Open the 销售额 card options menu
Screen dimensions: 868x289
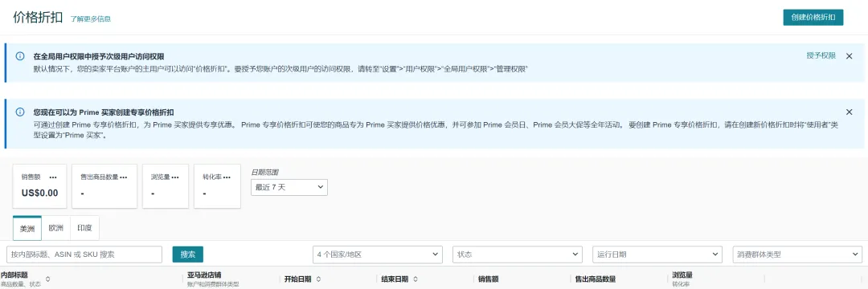pyautogui.click(x=53, y=177)
